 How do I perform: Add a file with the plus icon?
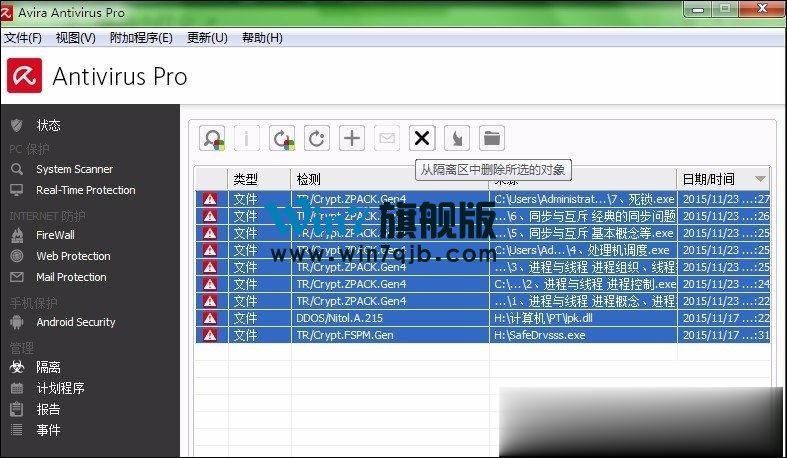point(352,138)
